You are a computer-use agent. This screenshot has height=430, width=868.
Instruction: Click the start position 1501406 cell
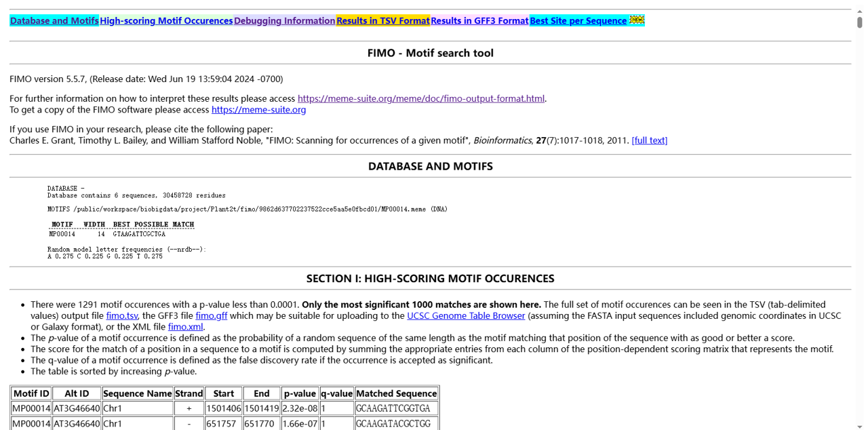[223, 408]
